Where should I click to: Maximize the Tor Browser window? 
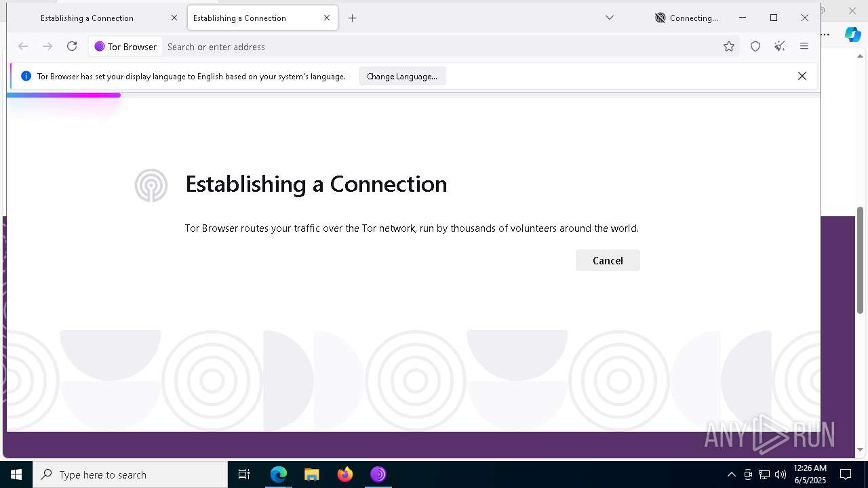(x=774, y=18)
